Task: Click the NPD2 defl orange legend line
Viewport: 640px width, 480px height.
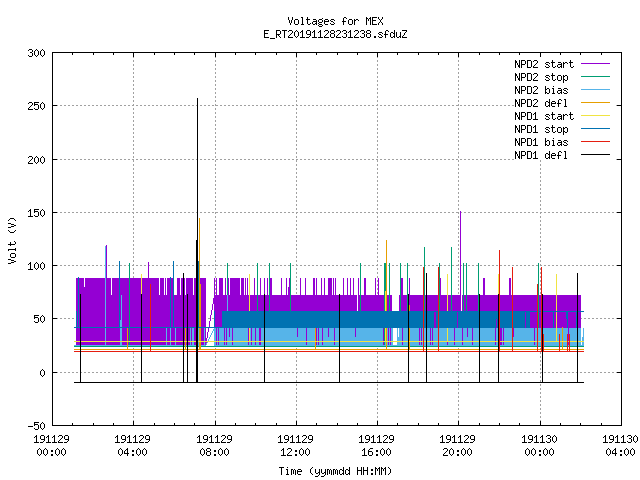Action: tap(595, 103)
